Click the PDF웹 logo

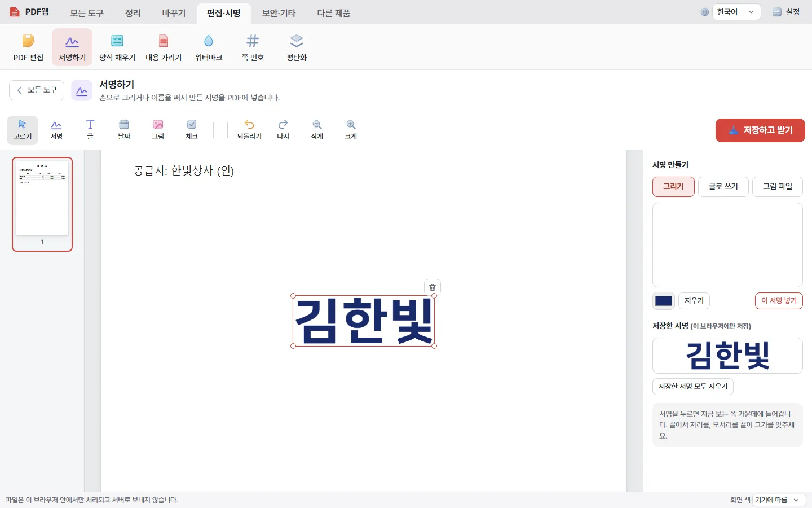pos(29,12)
